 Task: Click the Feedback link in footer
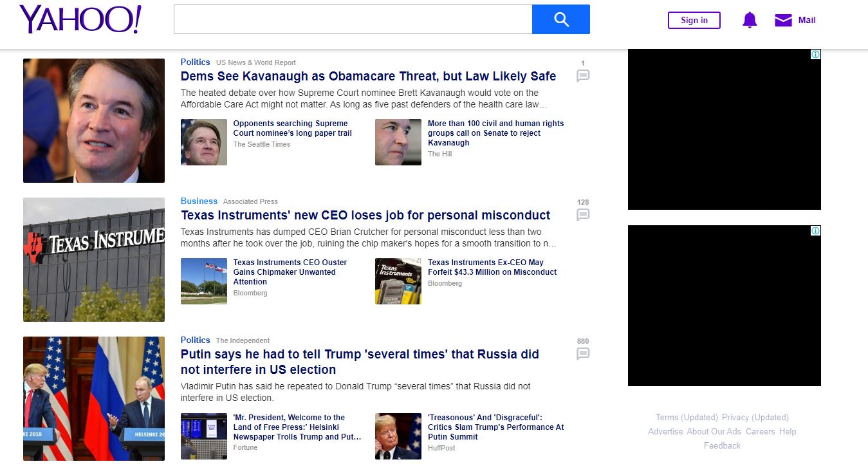(722, 445)
